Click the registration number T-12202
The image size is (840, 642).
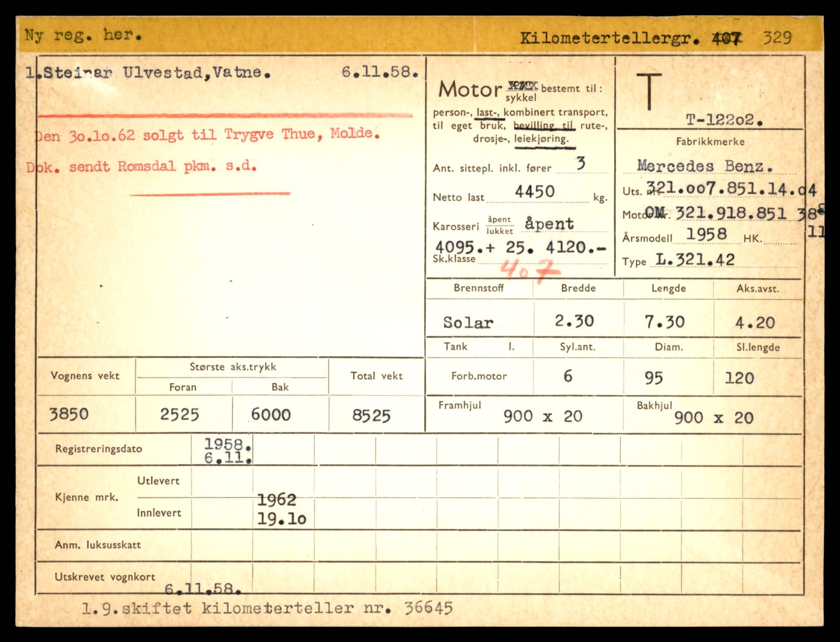pyautogui.click(x=723, y=120)
